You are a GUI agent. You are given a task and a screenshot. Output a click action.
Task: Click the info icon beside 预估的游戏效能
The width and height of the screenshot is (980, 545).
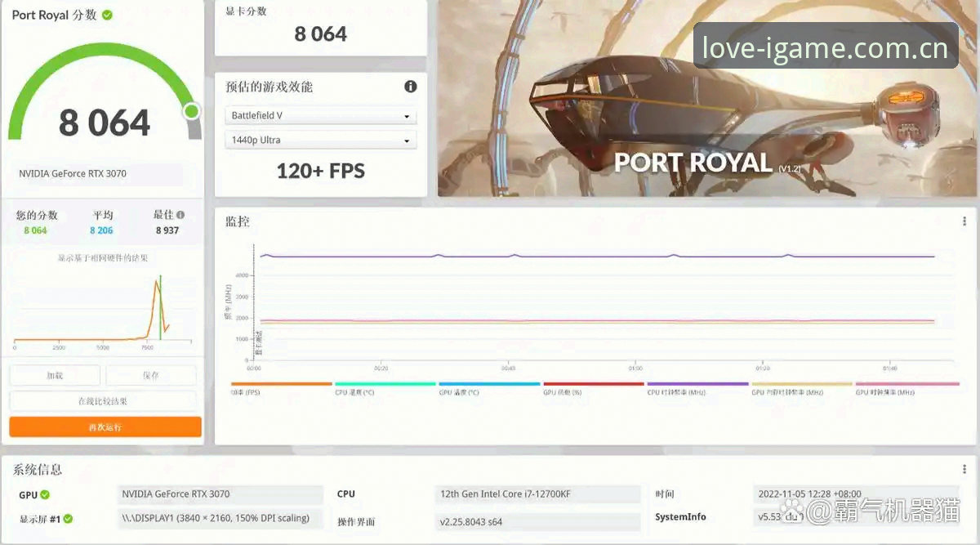411,87
